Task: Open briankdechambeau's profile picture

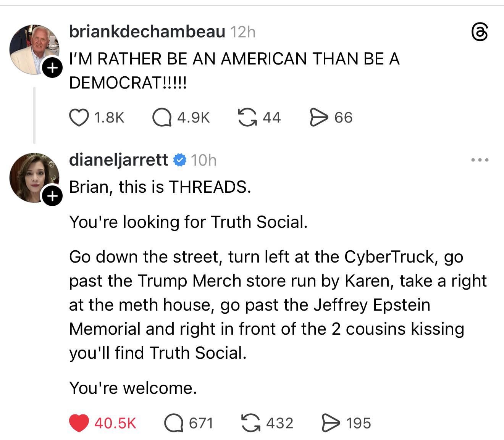Action: coord(34,49)
